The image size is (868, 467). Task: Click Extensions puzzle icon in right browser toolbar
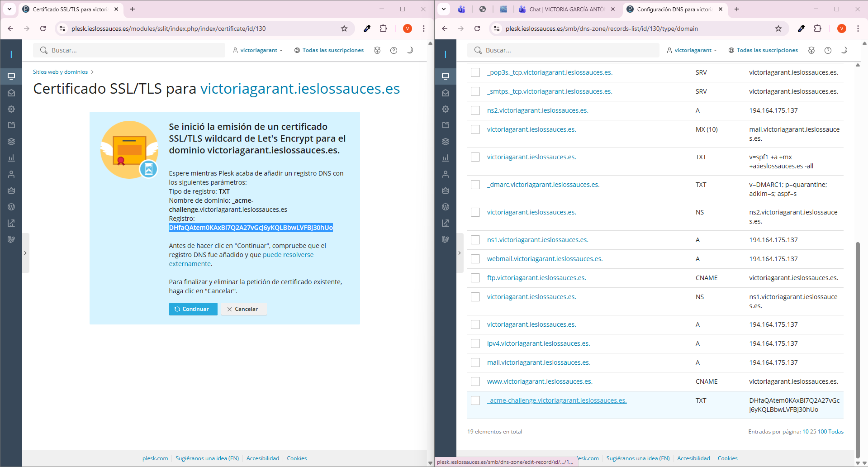pyautogui.click(x=817, y=29)
